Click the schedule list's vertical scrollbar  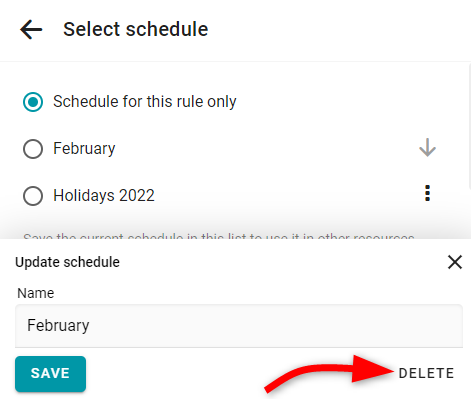pos(469,127)
